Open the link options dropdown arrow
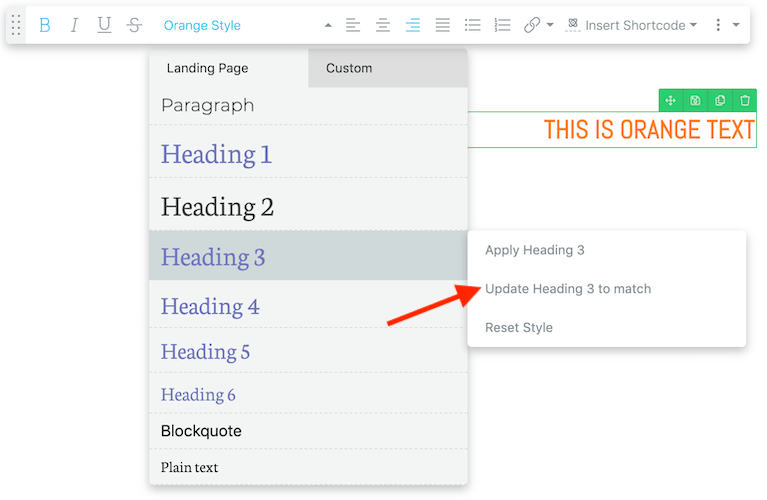Viewport: 767px width, 500px height. coord(550,25)
